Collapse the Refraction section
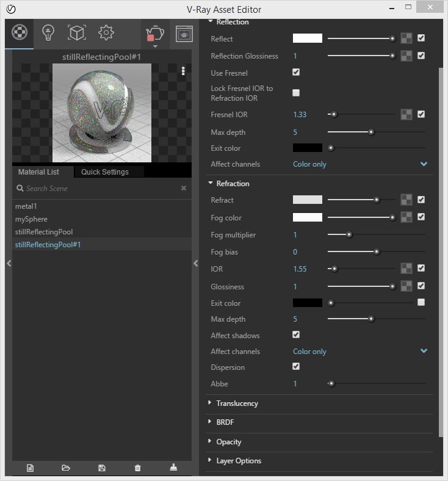The width and height of the screenshot is (448, 481). 211,183
